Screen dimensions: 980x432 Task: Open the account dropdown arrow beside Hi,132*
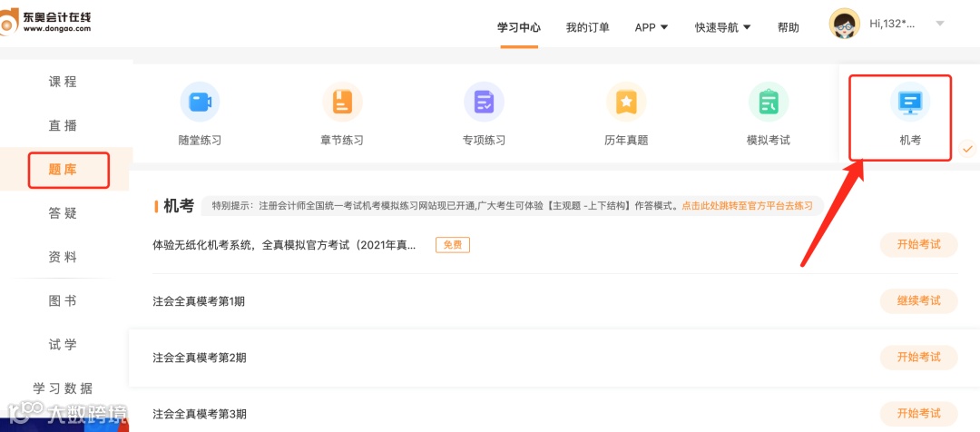point(939,24)
